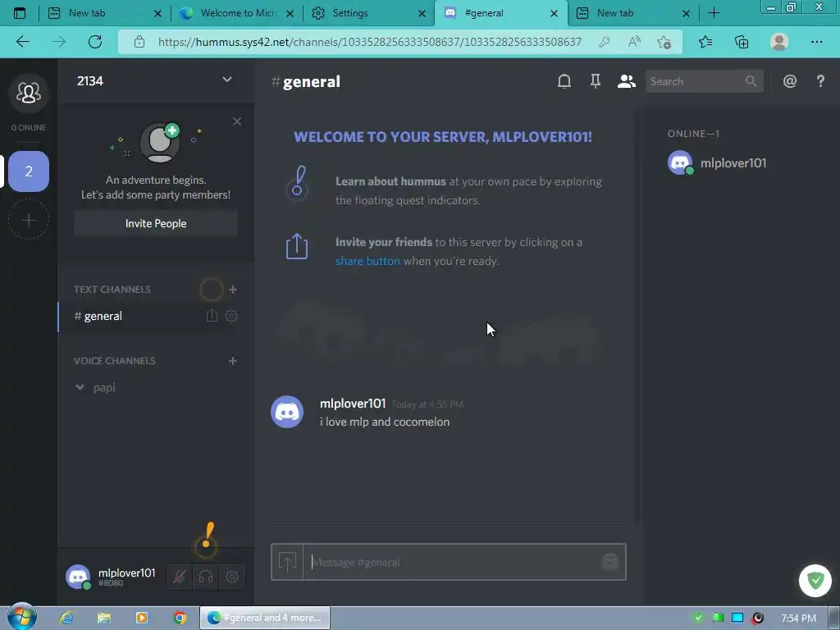Viewport: 840px width, 630px height.
Task: Click the Invite People button
Action: click(156, 223)
